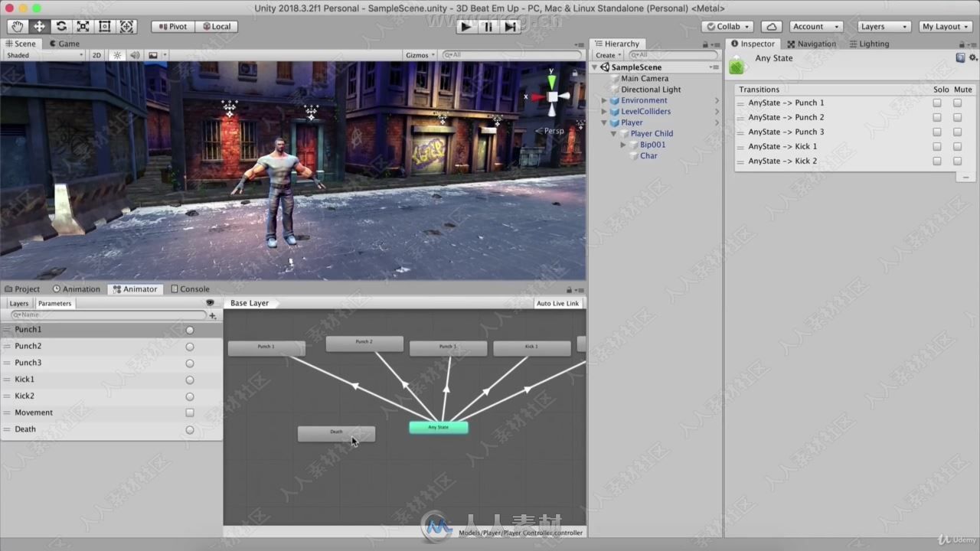The width and height of the screenshot is (980, 551).
Task: Switch to the Project tab
Action: point(22,289)
